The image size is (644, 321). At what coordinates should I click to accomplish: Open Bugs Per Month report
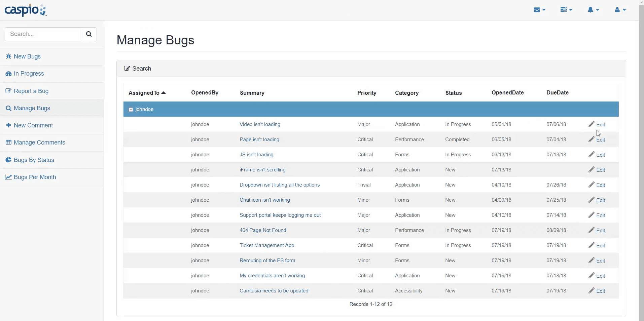coord(35,177)
